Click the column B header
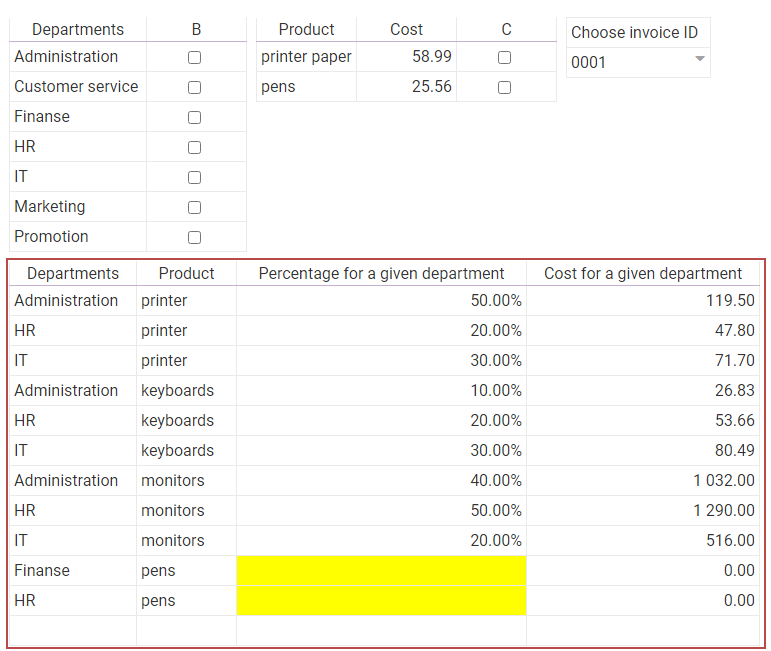The image size is (771, 651). pos(196,30)
